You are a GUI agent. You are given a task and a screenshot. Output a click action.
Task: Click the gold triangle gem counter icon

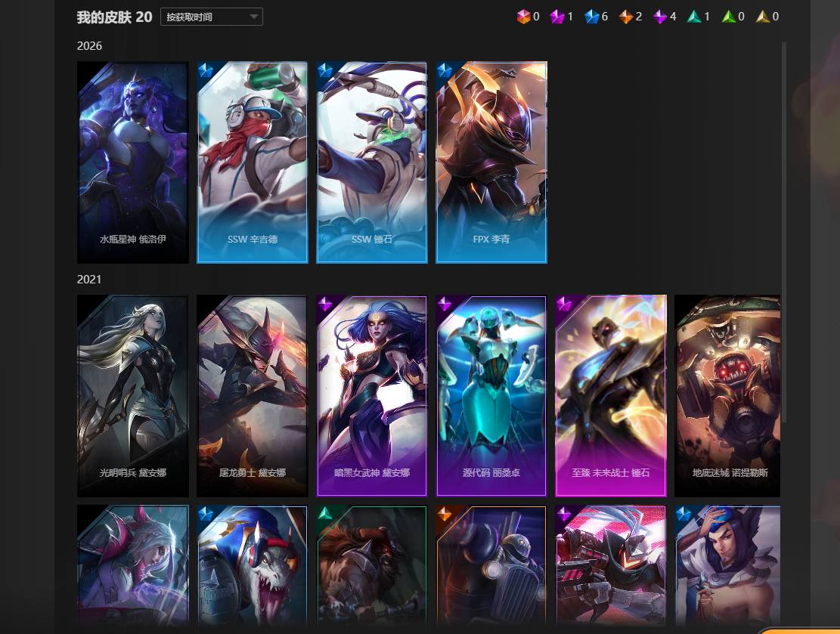pyautogui.click(x=762, y=17)
